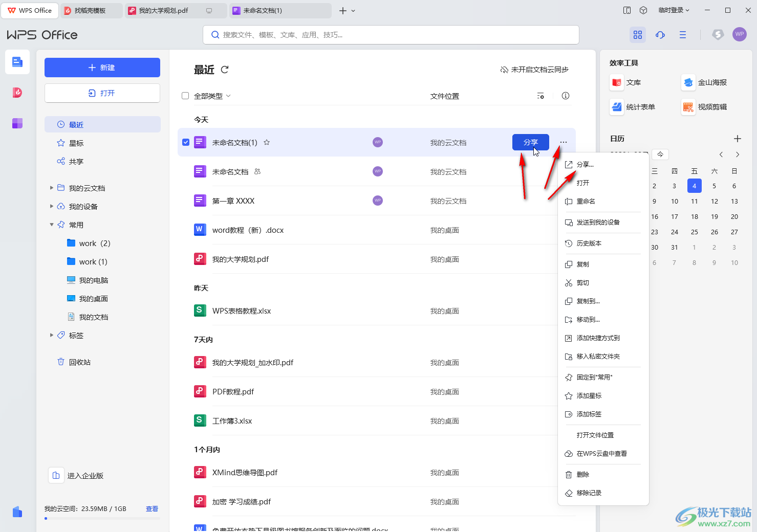The width and height of the screenshot is (757, 532).
Task: Open the 统计表单 tool
Action: (633, 107)
